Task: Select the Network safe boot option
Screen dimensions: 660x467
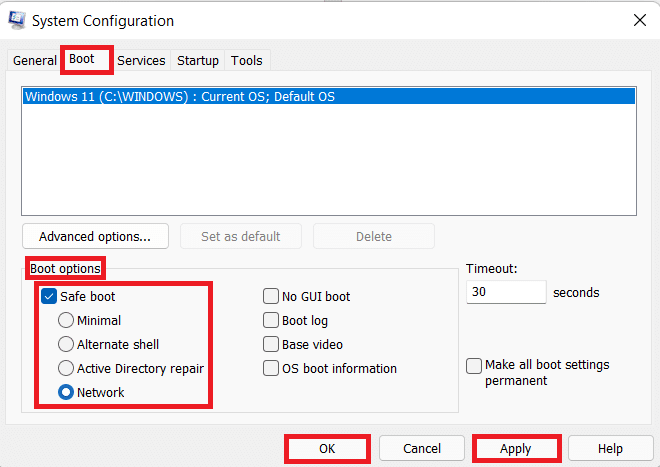Action: pos(65,393)
